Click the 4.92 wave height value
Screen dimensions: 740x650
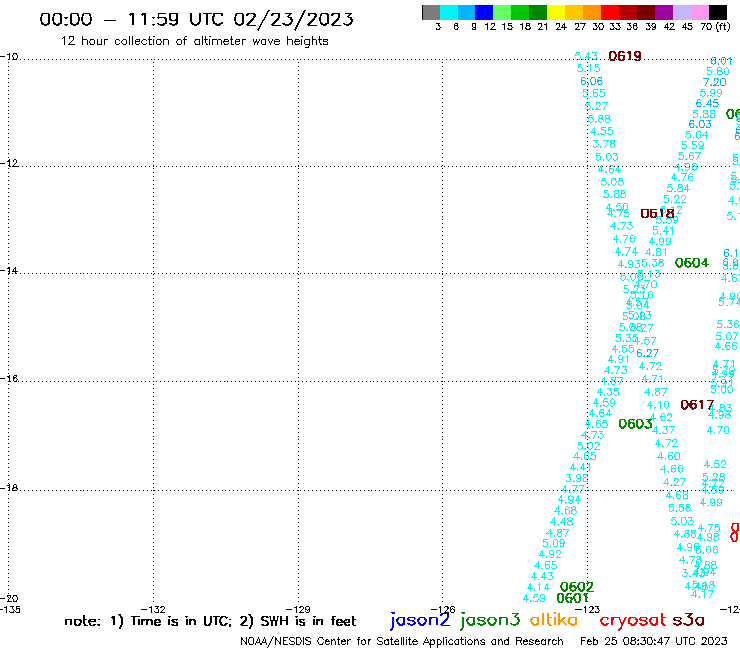point(550,555)
